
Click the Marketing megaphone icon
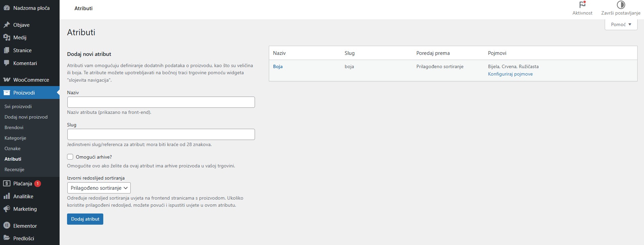pyautogui.click(x=6, y=209)
